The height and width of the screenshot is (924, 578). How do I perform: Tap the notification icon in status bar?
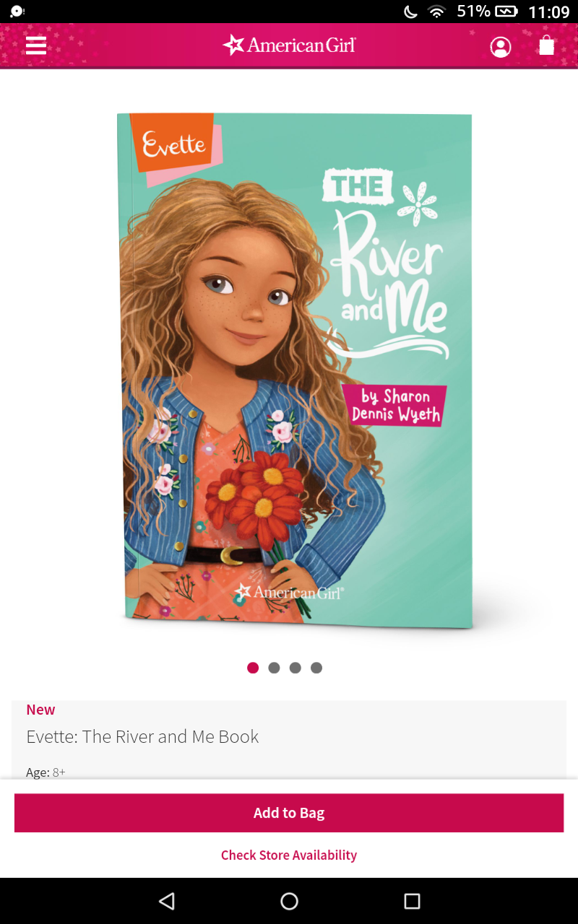pyautogui.click(x=17, y=12)
